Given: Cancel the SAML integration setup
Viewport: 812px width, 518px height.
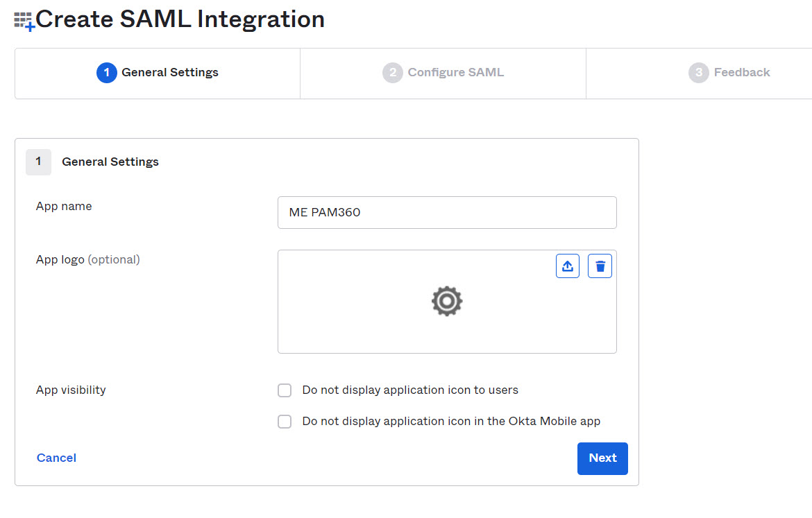Looking at the screenshot, I should click(56, 458).
